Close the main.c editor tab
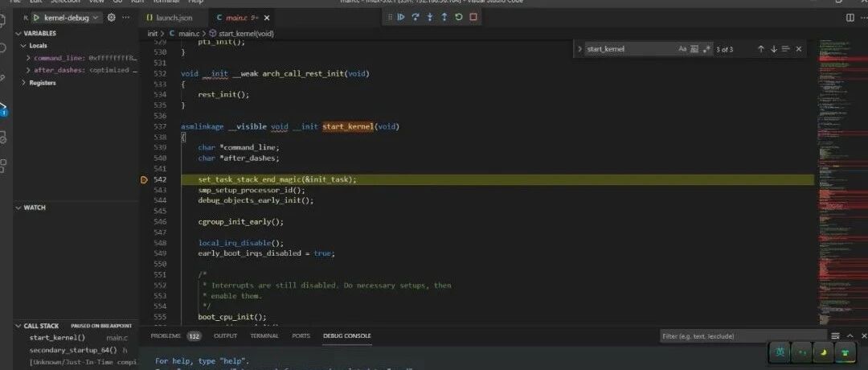The height and width of the screenshot is (370, 868). click(267, 18)
